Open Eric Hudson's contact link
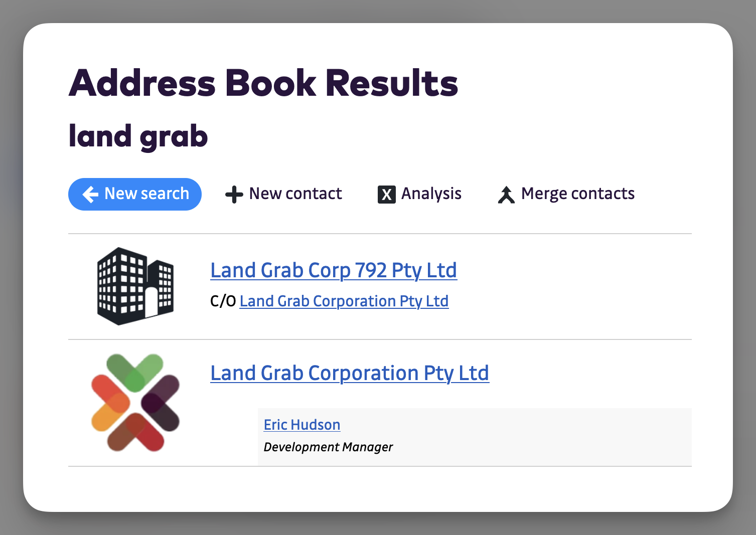Image resolution: width=756 pixels, height=535 pixels. pos(301,425)
